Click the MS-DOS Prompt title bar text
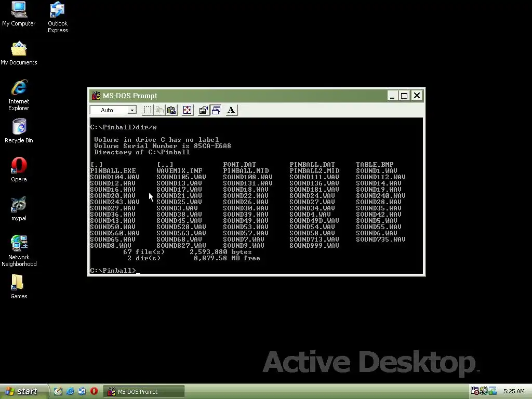The width and height of the screenshot is (532, 399). 130,96
